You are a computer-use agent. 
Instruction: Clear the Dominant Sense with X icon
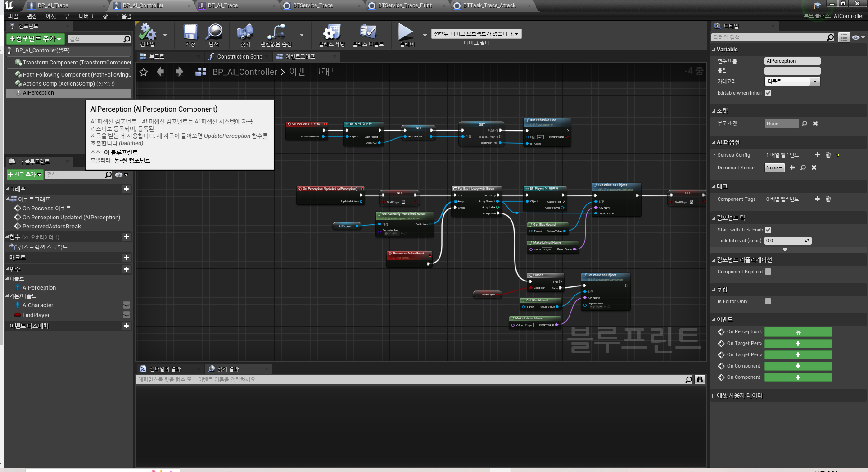814,168
